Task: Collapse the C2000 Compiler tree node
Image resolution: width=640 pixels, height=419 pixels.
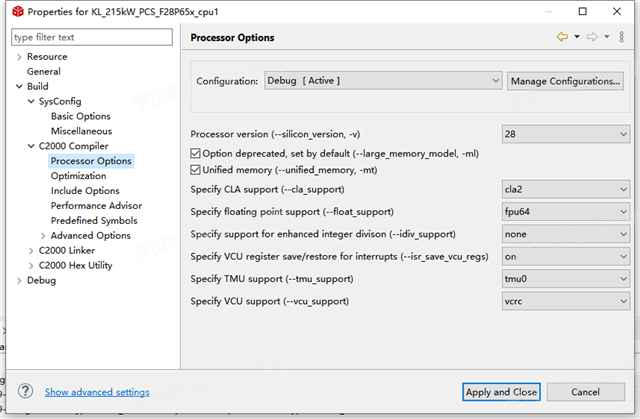Action: point(31,146)
